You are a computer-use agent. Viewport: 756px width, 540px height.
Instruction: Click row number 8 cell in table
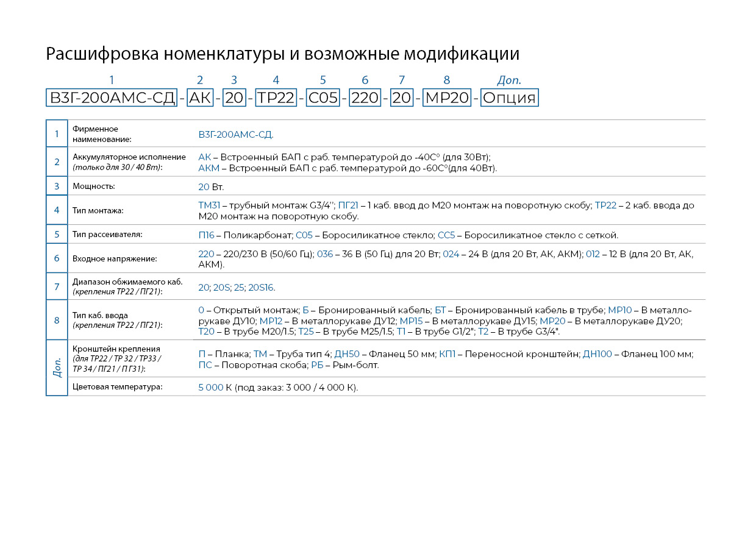click(x=57, y=320)
